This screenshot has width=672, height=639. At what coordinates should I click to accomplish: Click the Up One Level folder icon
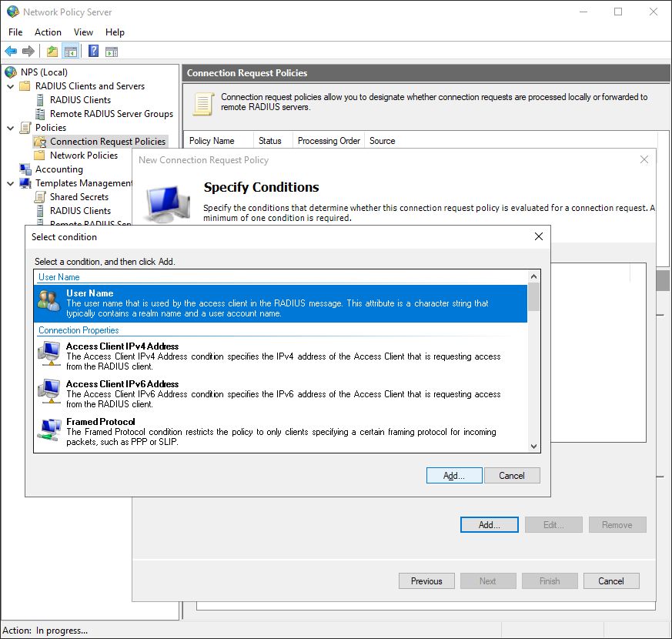click(52, 52)
